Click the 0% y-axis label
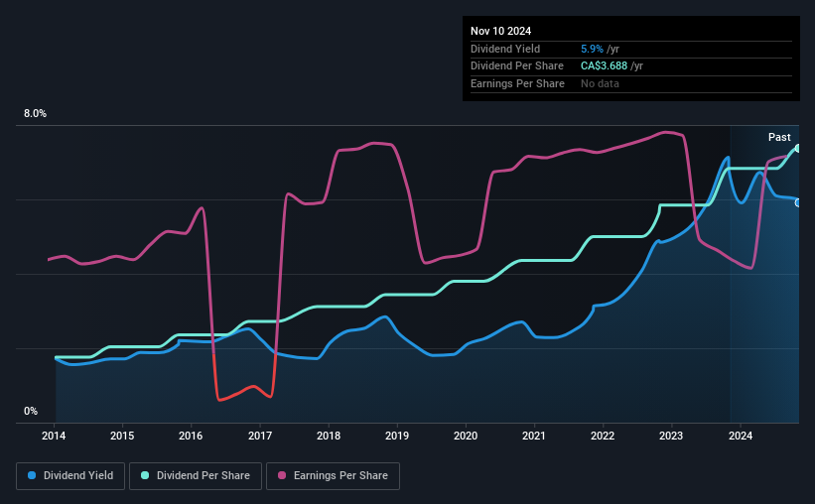Screen dimensions: 815x504 pyautogui.click(x=31, y=411)
